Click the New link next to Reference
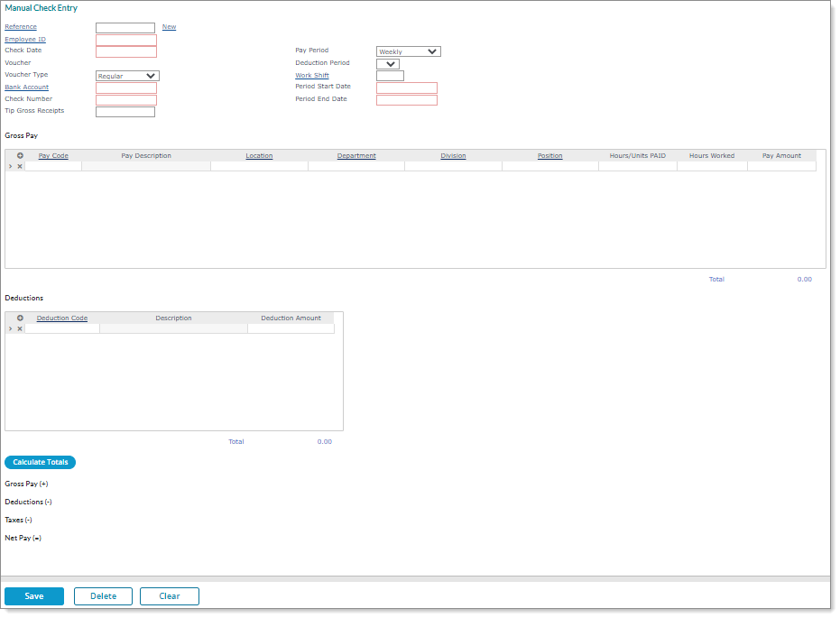 point(169,27)
